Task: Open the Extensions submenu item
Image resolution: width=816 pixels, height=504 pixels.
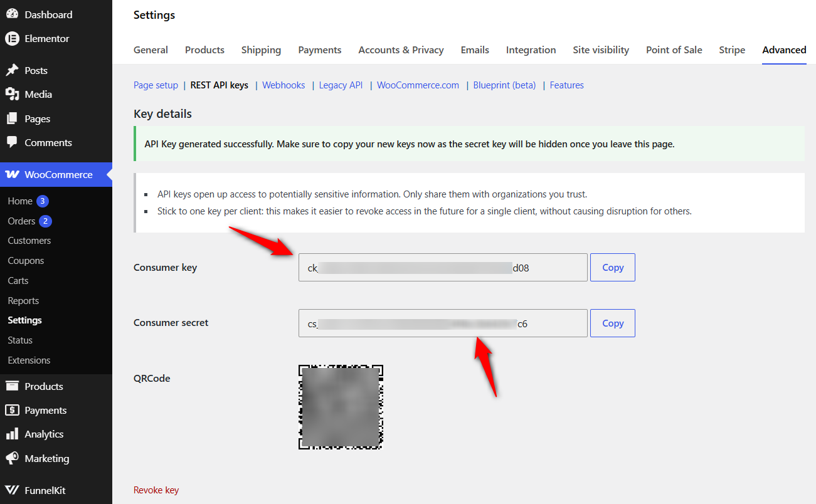Action: pos(29,360)
